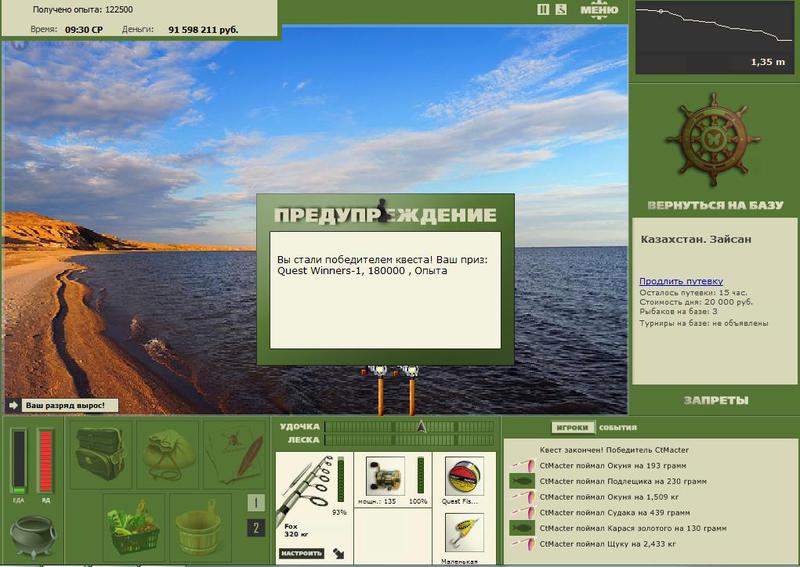The width and height of the screenshot is (800, 567).
Task: Click the right fishing rod in water
Action: 411,390
